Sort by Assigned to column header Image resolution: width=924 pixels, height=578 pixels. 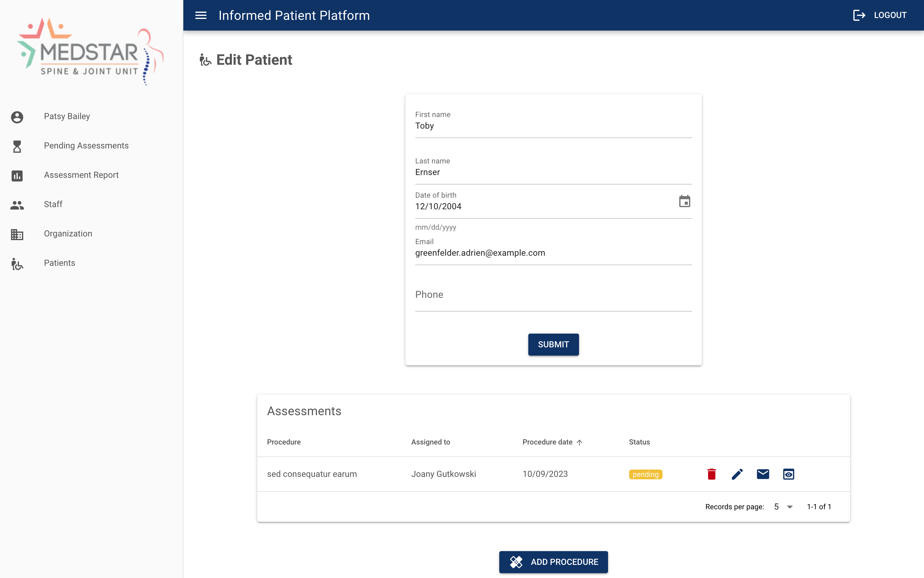pos(431,442)
